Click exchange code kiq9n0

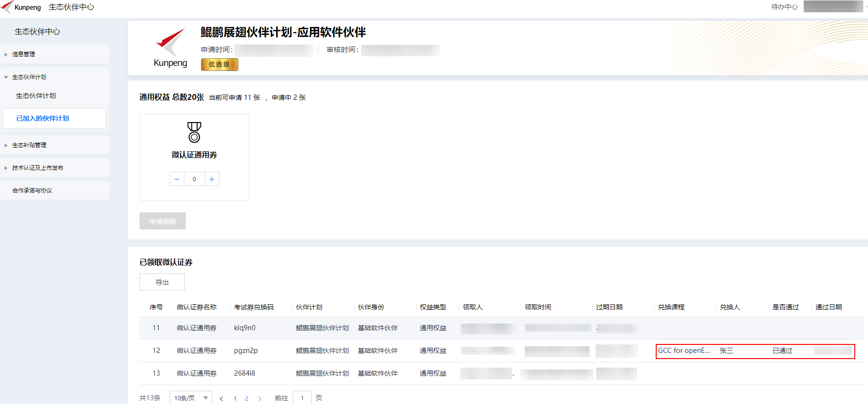click(245, 328)
